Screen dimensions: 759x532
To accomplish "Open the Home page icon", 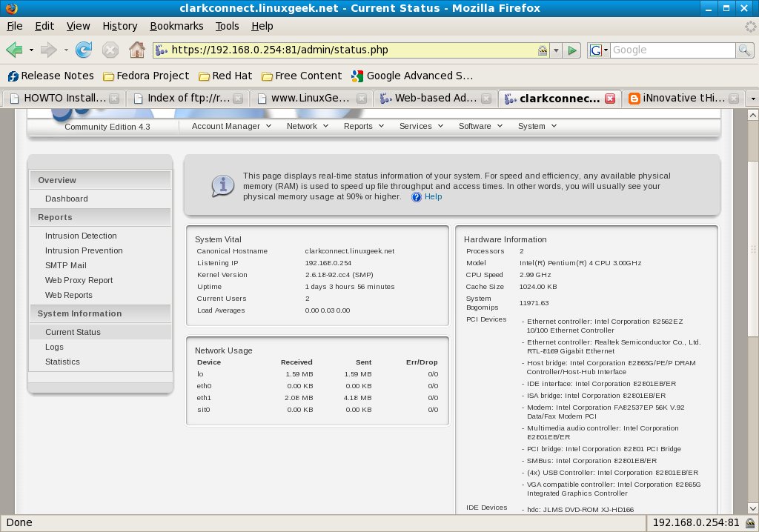I will click(137, 50).
